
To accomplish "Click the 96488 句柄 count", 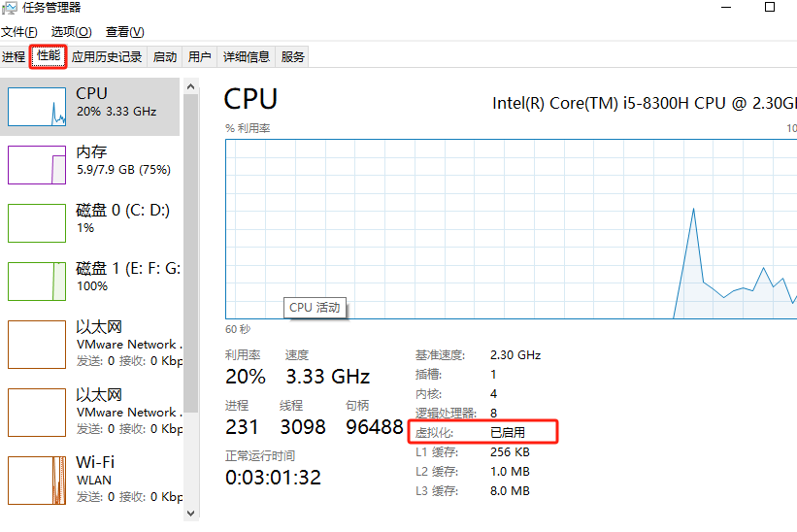I will click(374, 427).
